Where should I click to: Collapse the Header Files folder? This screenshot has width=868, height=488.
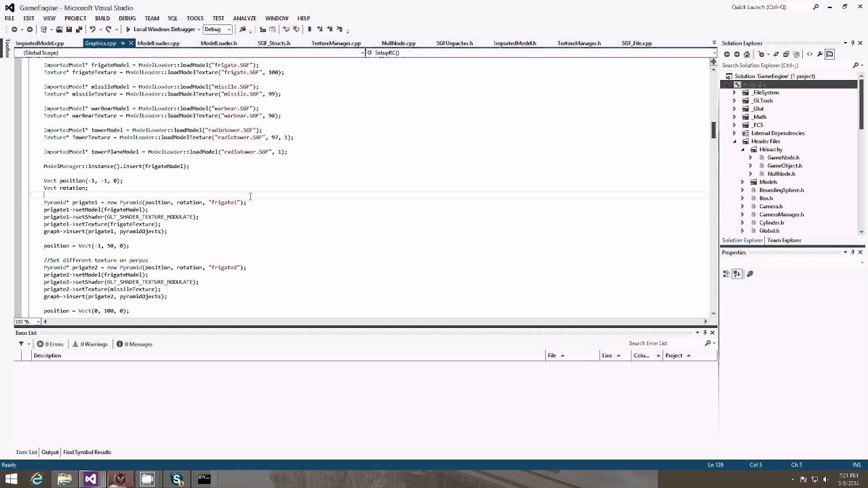[734, 142]
